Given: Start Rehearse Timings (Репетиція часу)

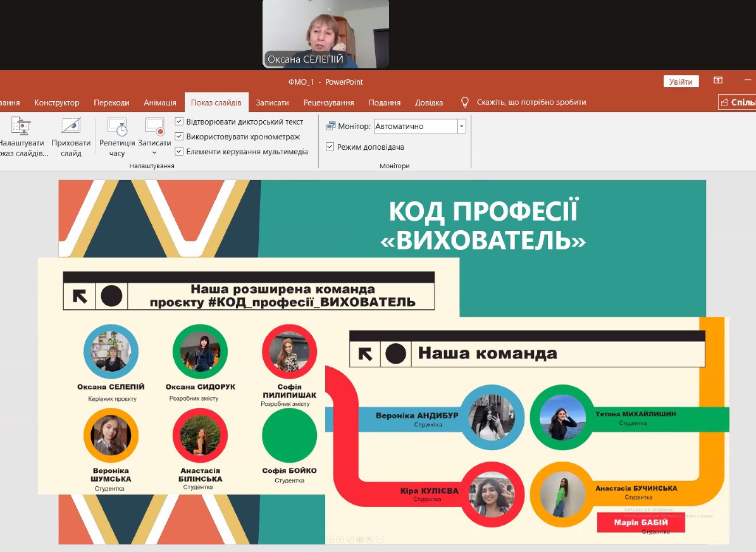Looking at the screenshot, I should coord(117,126).
